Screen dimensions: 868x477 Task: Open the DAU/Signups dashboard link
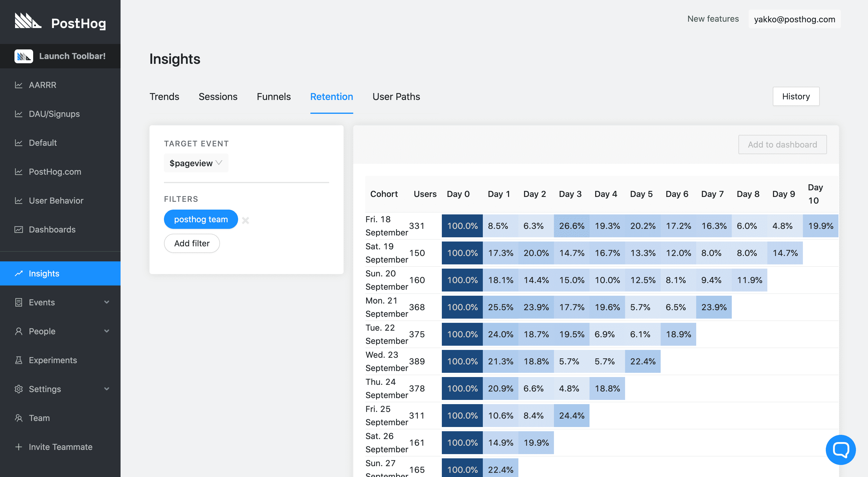point(54,114)
